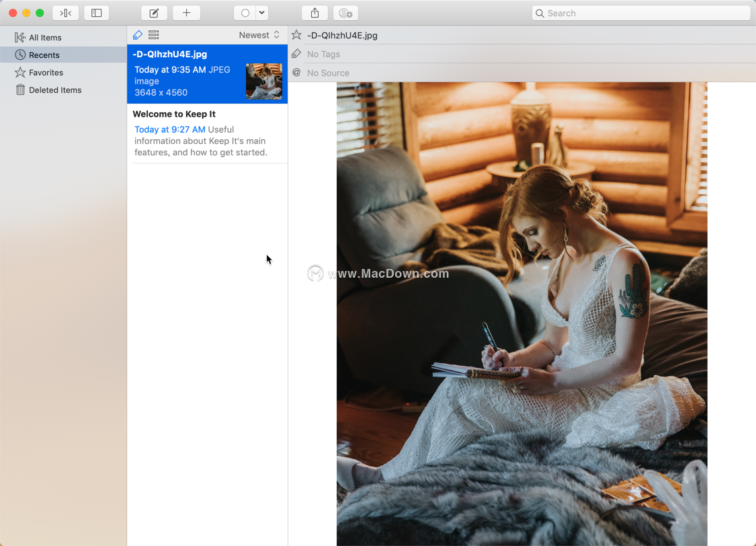Click the Recents clock icon
Image resolution: width=756 pixels, height=546 pixels.
coord(19,54)
